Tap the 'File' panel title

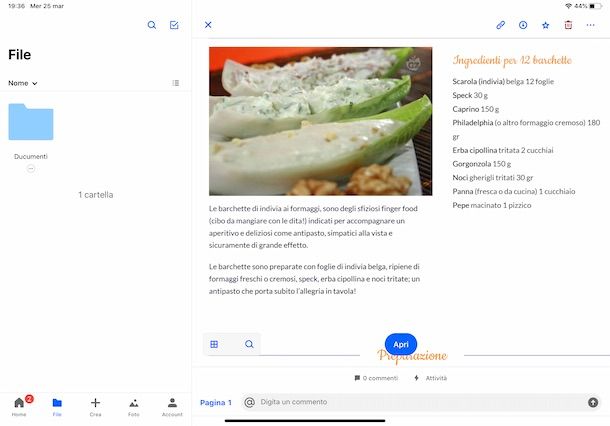19,54
